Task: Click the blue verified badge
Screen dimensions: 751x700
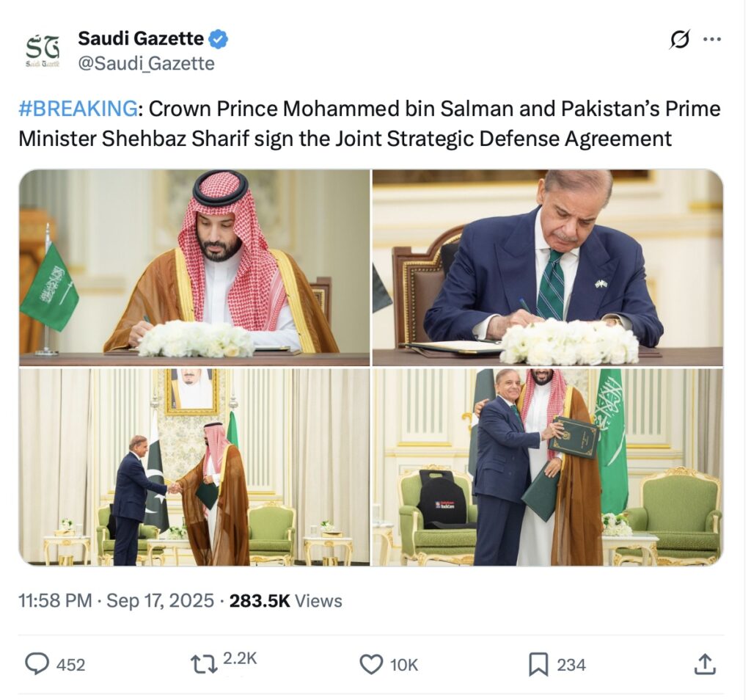Action: [219, 39]
